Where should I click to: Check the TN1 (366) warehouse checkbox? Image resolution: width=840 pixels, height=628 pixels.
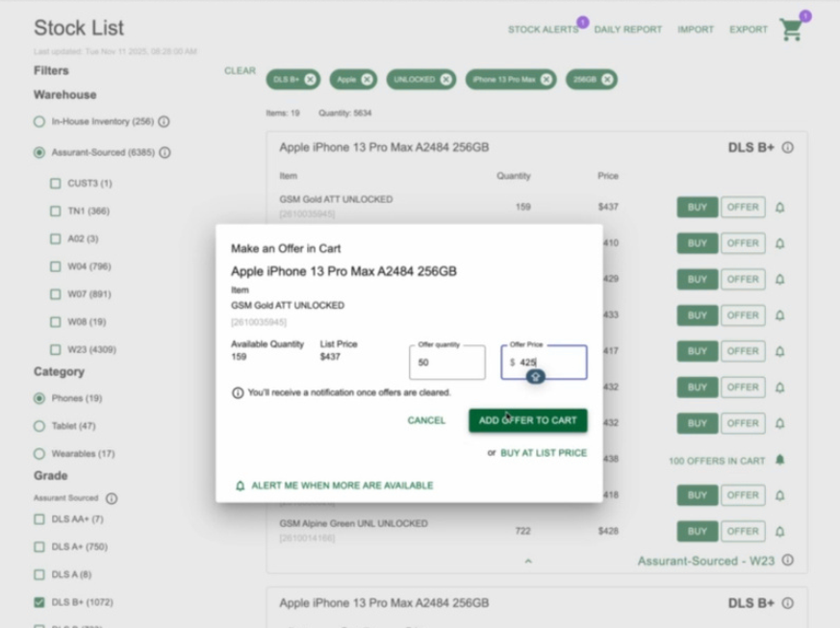tap(55, 212)
